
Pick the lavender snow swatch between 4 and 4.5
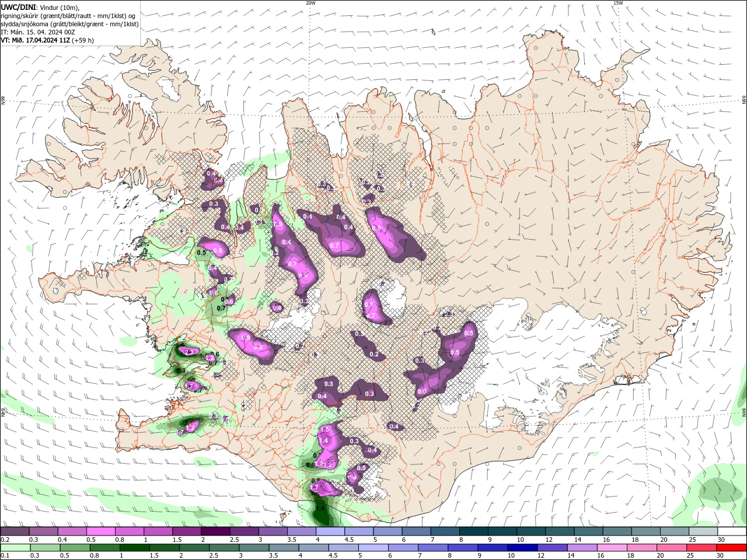(330, 531)
